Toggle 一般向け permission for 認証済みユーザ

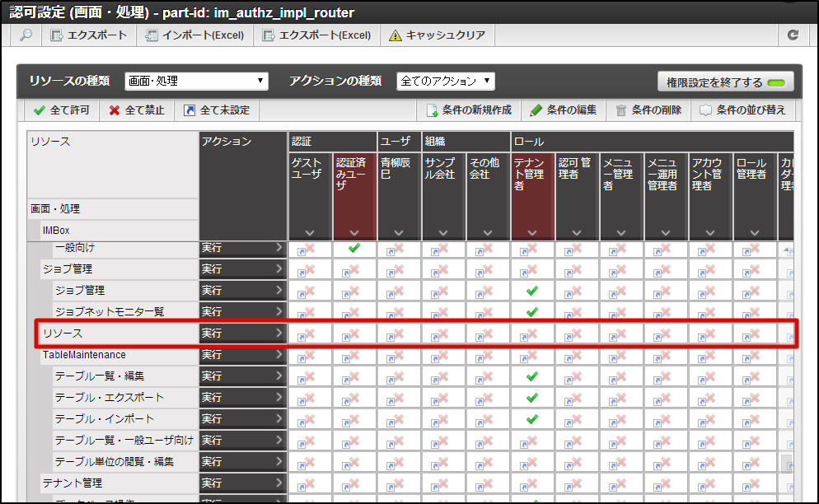click(354, 248)
